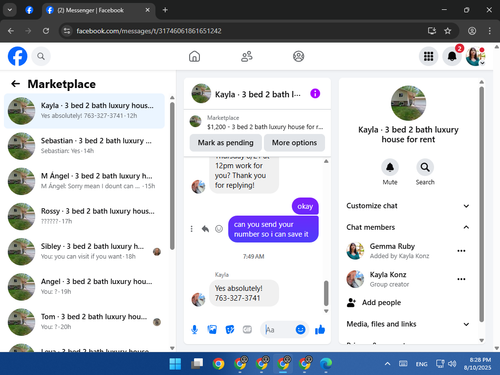Screen dimensions: 500x375
Task: Attach a photo with image icon
Action: (x=212, y=330)
